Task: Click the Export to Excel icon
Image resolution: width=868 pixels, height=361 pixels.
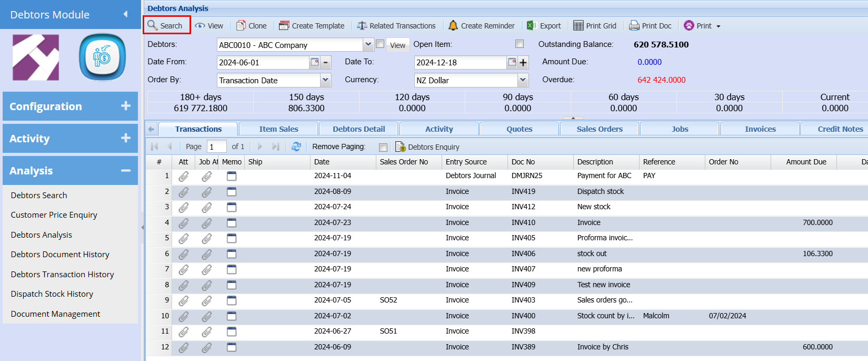Action: click(532, 25)
